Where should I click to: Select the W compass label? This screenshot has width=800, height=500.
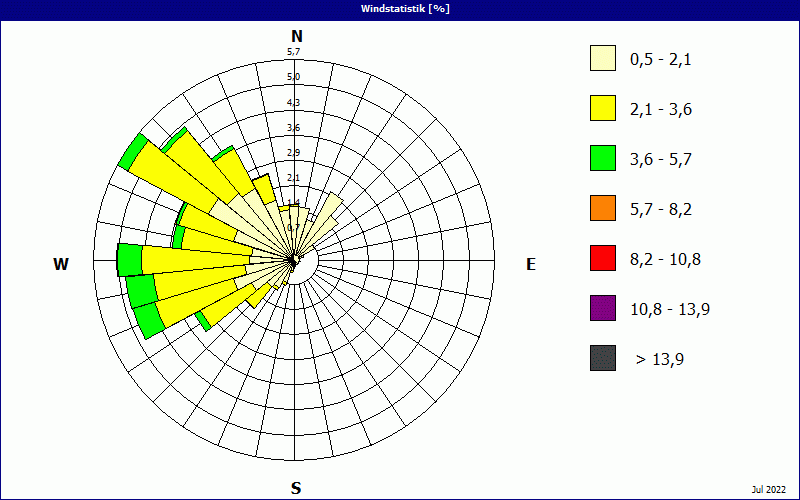point(61,264)
